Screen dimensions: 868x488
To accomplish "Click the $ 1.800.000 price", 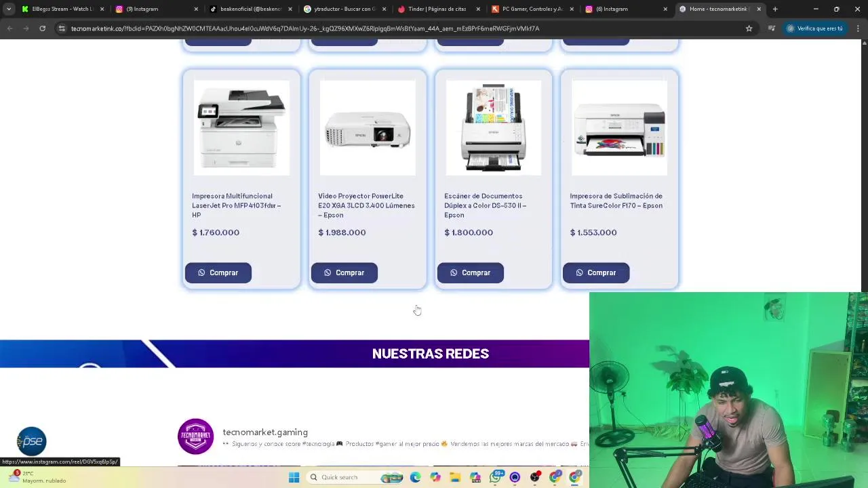I will [x=469, y=232].
